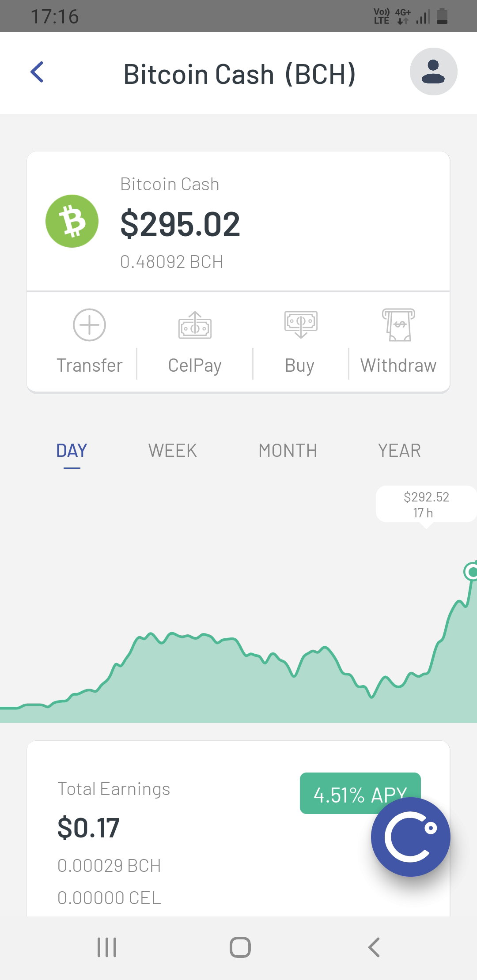Viewport: 477px width, 980px height.
Task: Tap the chart's current price marker dot
Action: (x=472, y=572)
